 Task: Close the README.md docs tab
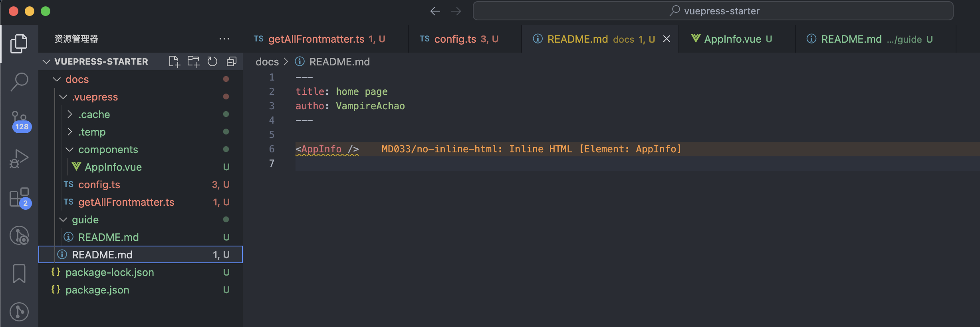667,39
